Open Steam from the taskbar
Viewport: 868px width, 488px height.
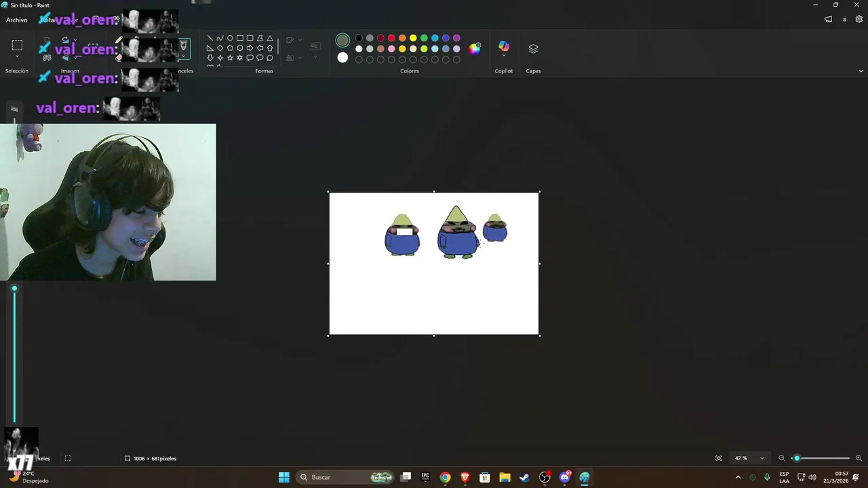[x=524, y=477]
